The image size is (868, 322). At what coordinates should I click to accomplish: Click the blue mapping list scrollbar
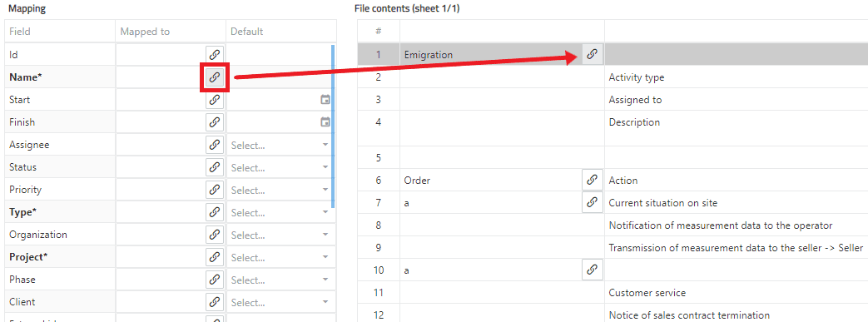tap(333, 126)
